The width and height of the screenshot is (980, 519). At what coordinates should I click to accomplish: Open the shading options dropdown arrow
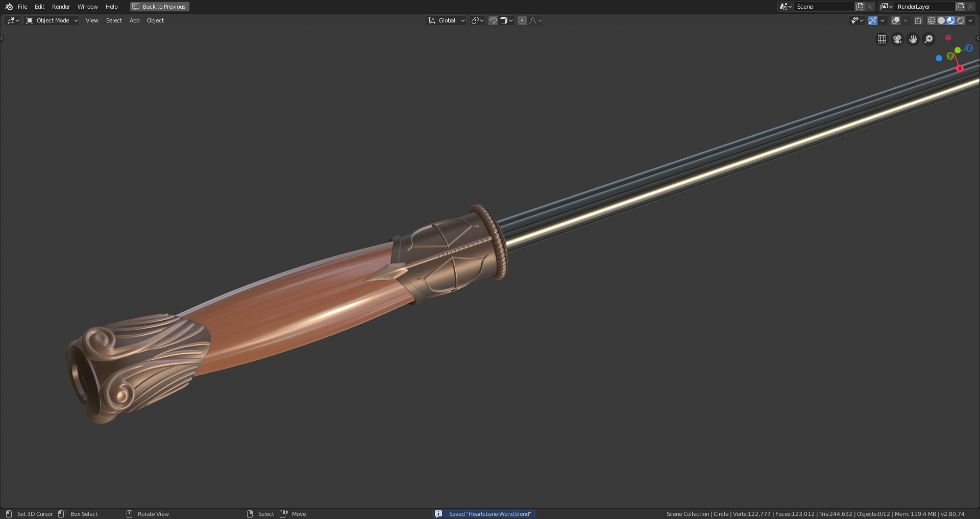click(970, 20)
